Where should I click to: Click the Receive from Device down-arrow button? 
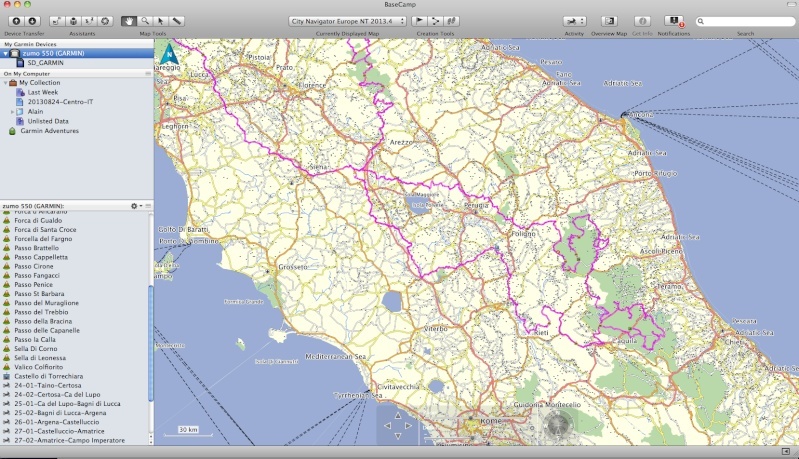(x=32, y=21)
